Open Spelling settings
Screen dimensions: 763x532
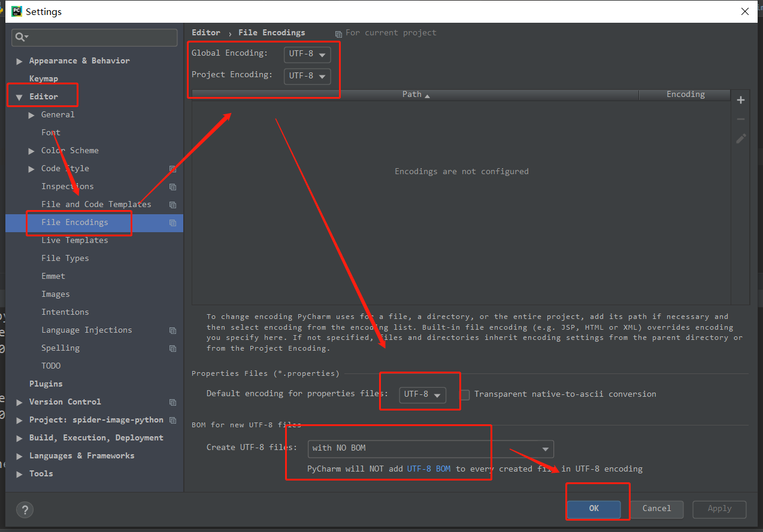(x=60, y=348)
